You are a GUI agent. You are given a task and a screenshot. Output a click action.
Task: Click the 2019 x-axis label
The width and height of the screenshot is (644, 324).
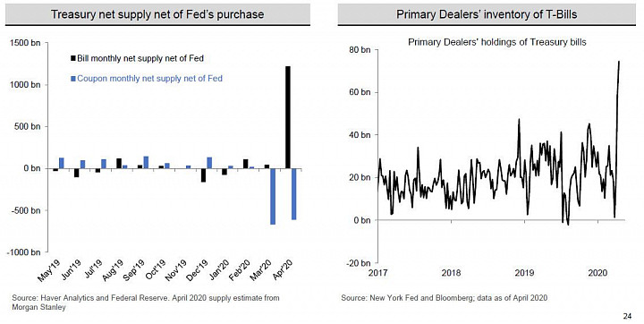click(x=524, y=273)
